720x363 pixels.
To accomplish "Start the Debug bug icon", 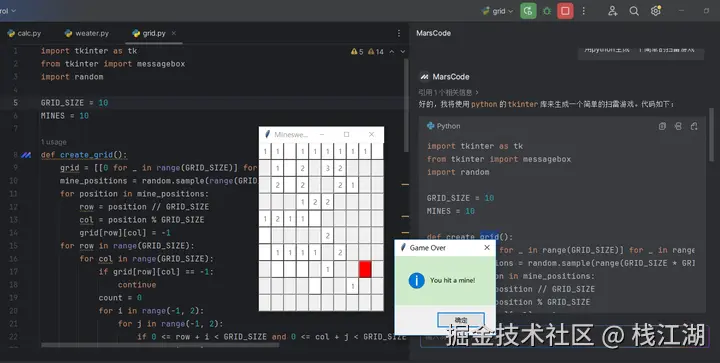I will point(547,11).
